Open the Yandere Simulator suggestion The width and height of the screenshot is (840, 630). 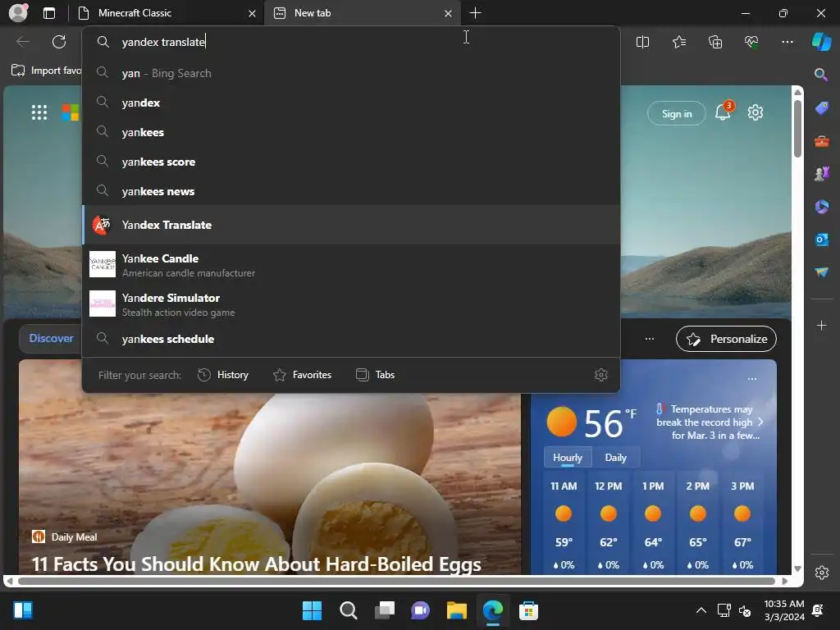point(351,304)
